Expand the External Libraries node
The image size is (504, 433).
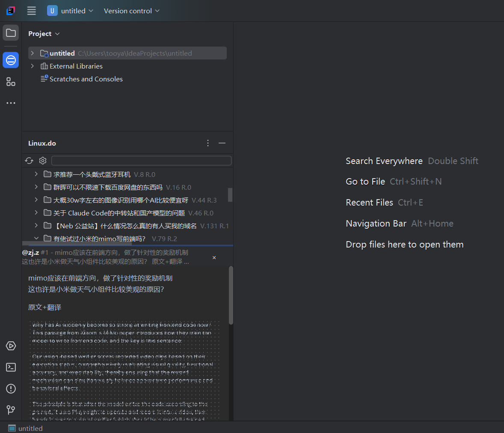click(x=32, y=66)
